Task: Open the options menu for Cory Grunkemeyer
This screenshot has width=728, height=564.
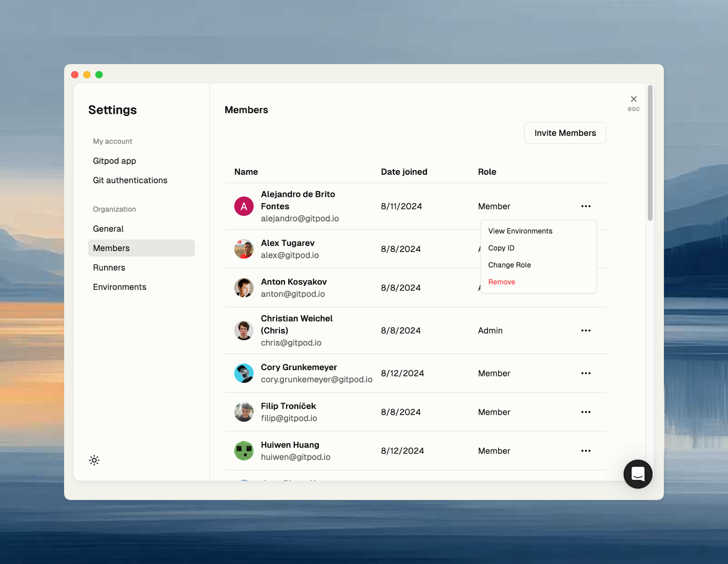Action: [586, 373]
